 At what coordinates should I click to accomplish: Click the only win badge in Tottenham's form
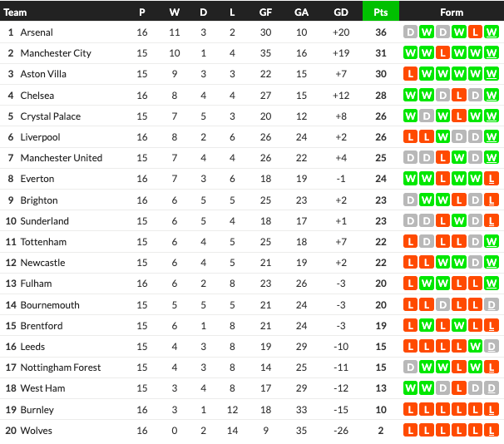[x=492, y=242]
